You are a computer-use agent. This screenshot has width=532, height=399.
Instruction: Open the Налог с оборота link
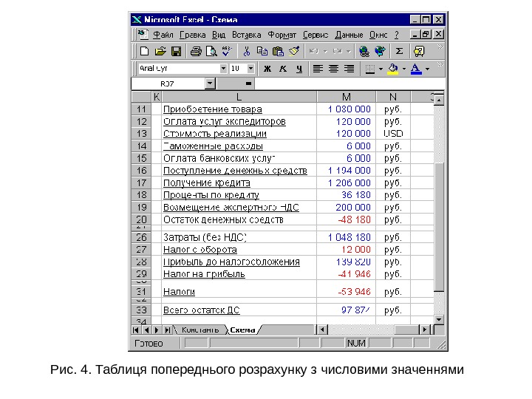[x=199, y=250]
